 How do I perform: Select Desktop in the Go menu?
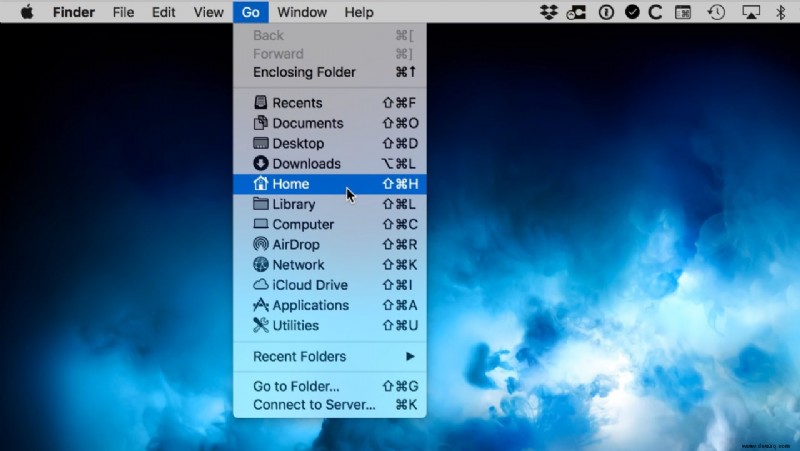tap(330, 143)
